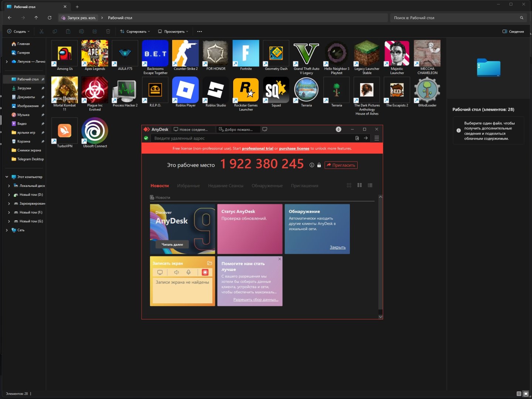The image size is (532, 399).
Task: Expand the Сеть tree node
Action: [7, 230]
